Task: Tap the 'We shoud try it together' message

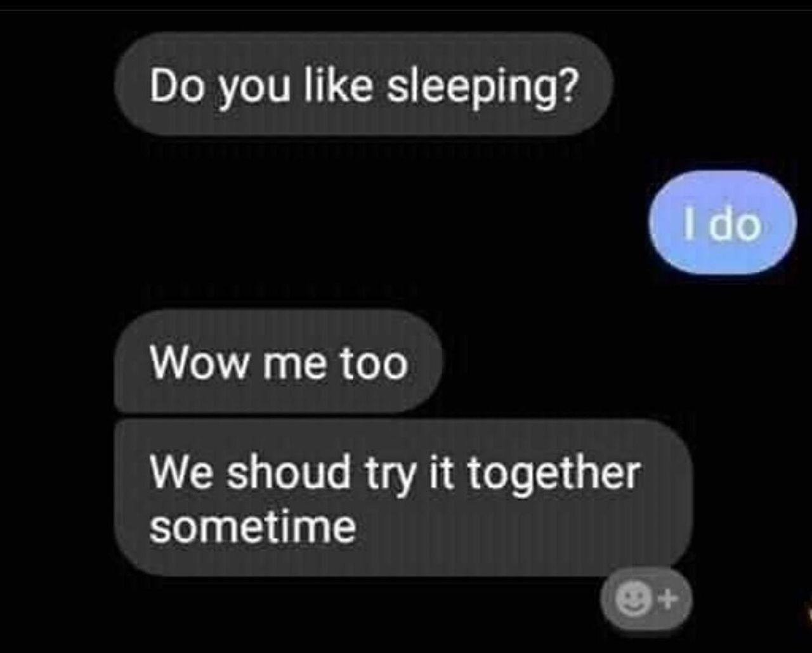Action: (403, 498)
